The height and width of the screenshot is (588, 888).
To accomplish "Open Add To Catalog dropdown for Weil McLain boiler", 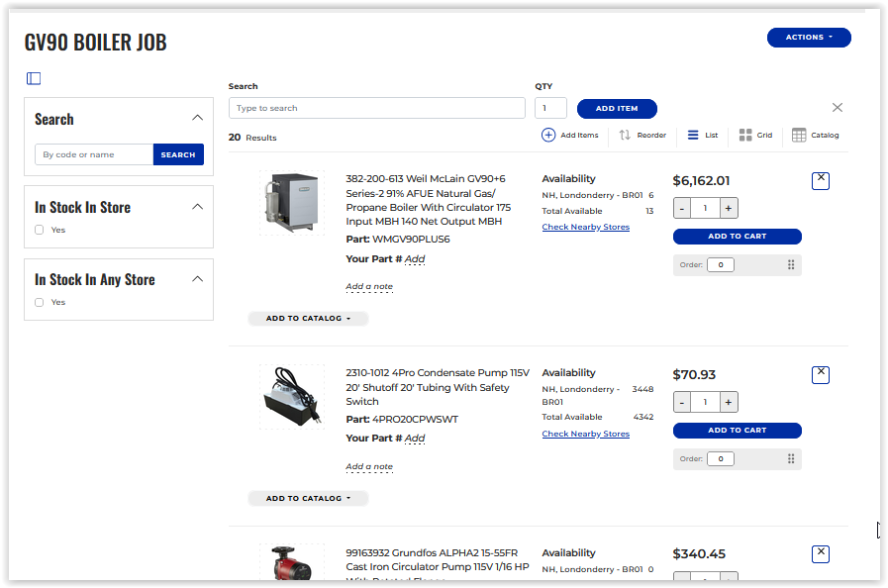I will 308,319.
